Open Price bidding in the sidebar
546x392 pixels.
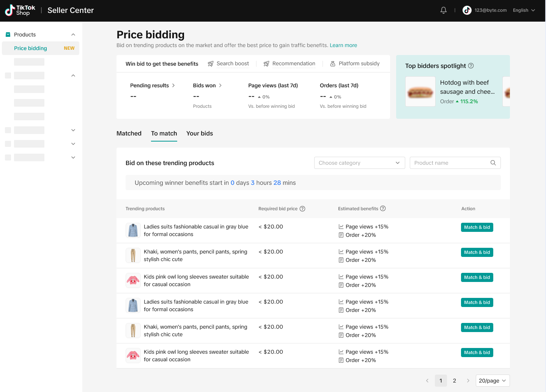(30, 48)
